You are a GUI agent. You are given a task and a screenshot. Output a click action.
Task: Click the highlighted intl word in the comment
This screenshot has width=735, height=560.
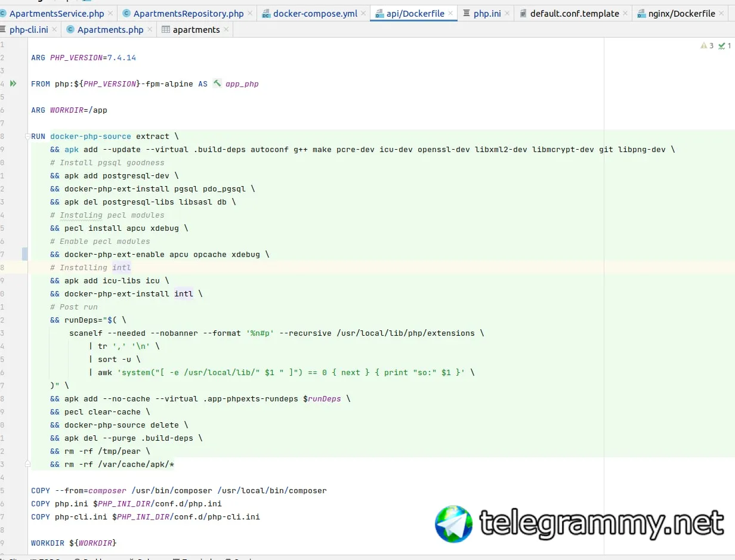[x=122, y=267]
